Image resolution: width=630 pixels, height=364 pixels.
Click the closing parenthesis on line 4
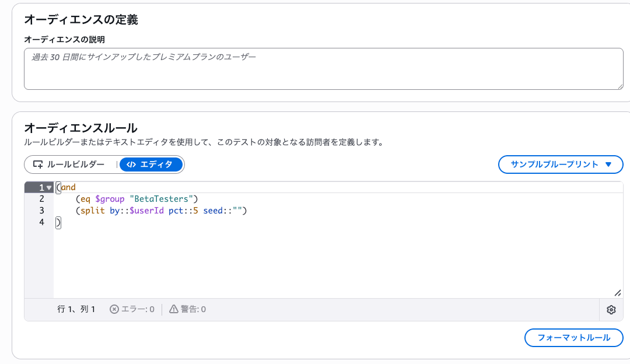58,222
